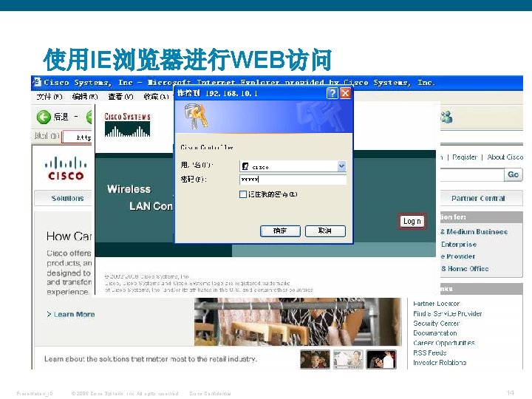The height and width of the screenshot is (399, 532).
Task: Tick the remember my password checkbox
Action: pyautogui.click(x=243, y=194)
